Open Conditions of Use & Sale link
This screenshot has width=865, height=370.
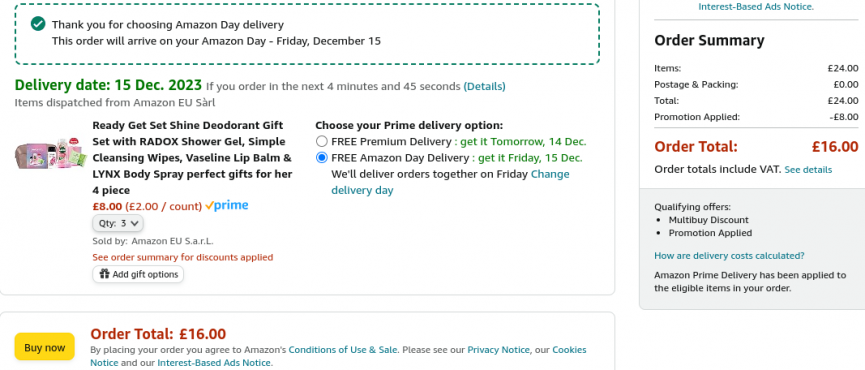pyautogui.click(x=342, y=350)
